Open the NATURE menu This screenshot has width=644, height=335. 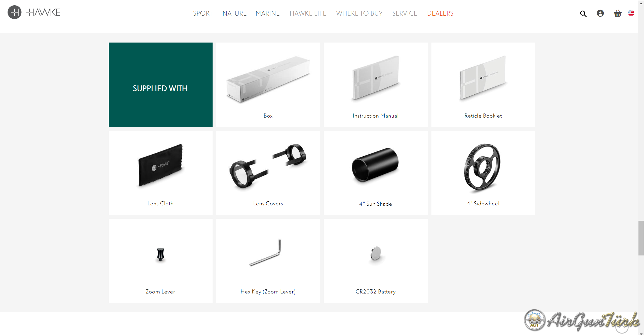pos(234,13)
